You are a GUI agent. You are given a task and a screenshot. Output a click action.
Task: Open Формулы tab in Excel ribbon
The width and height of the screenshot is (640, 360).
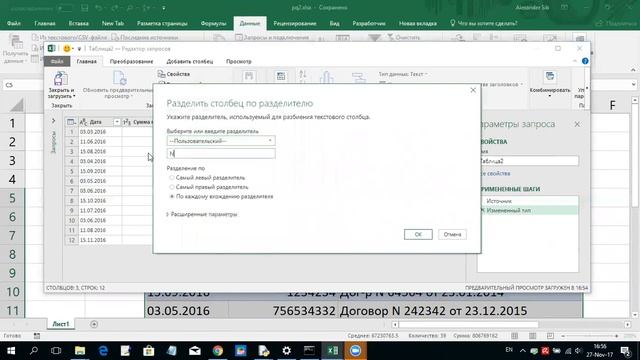click(213, 23)
